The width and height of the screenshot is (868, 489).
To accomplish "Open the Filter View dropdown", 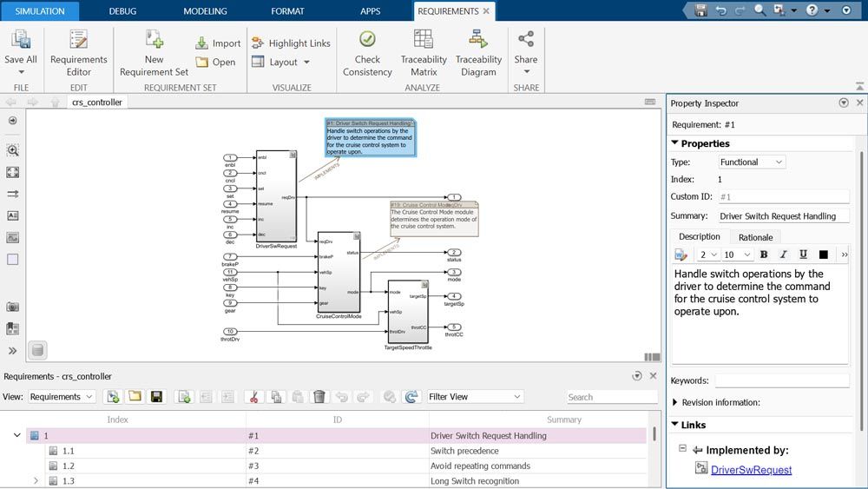I will tap(475, 397).
